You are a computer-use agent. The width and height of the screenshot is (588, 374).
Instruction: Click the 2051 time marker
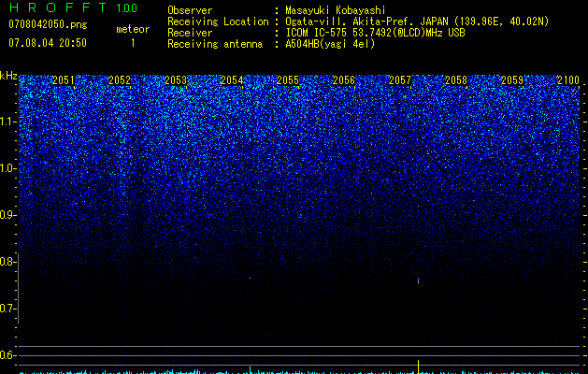(x=64, y=80)
